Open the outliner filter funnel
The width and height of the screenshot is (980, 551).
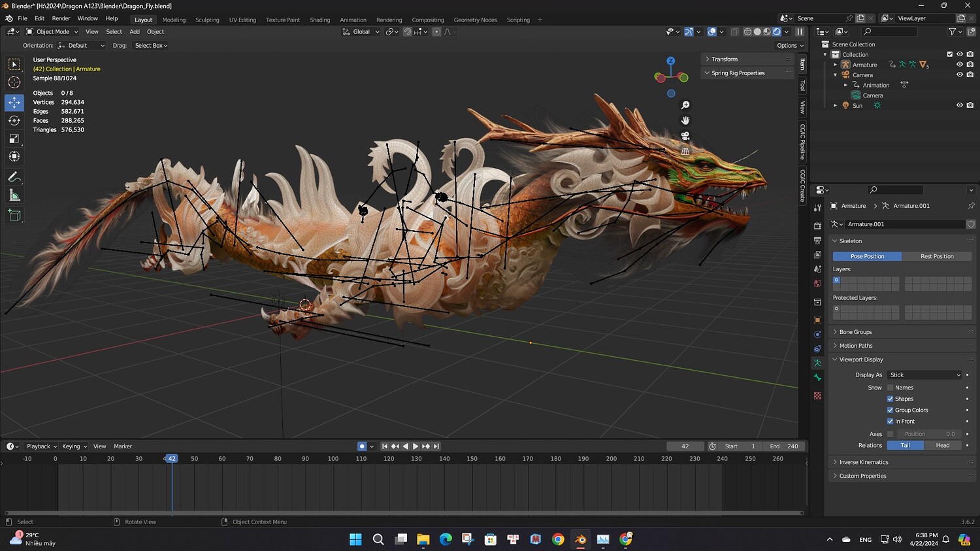tap(955, 31)
